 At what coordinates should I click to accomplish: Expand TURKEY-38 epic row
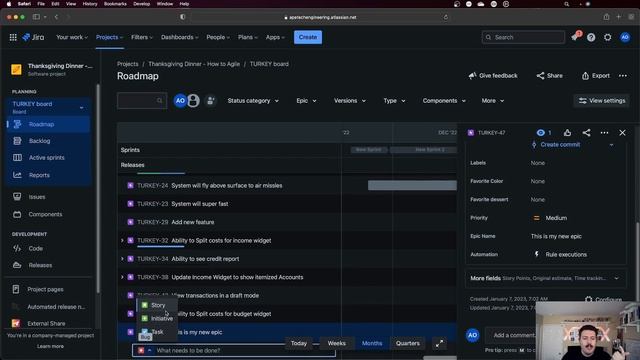(122, 278)
